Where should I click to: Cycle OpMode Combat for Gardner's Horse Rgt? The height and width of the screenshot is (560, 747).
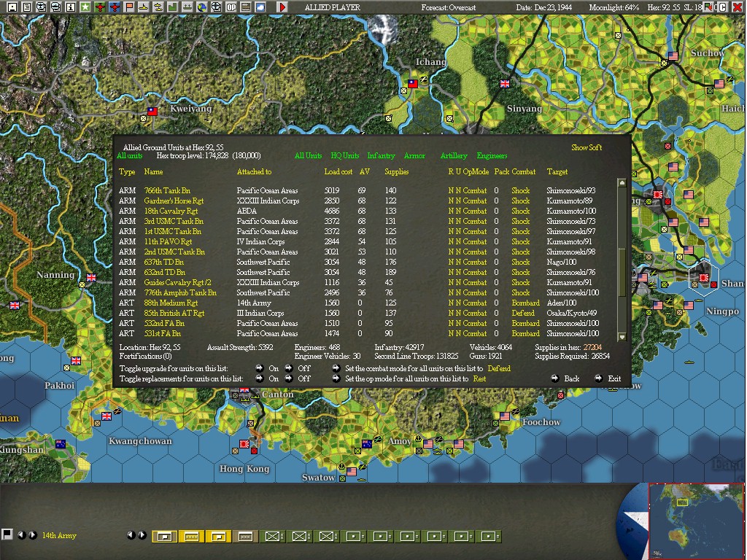474,201
